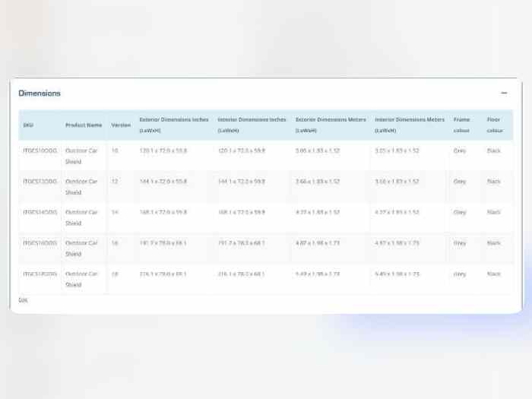Click the Grey frame colour in version 10 row
This screenshot has height=399, width=532.
click(460, 150)
